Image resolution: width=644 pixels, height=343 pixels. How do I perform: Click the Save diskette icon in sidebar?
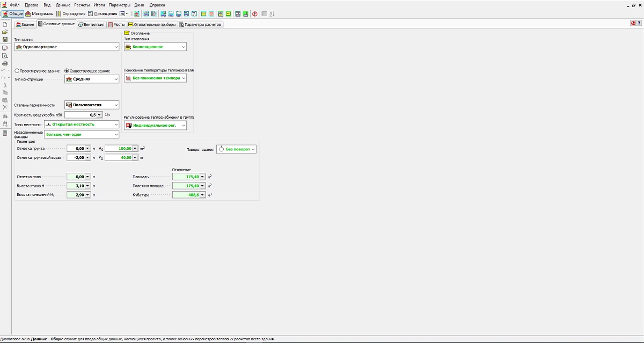(x=5, y=40)
